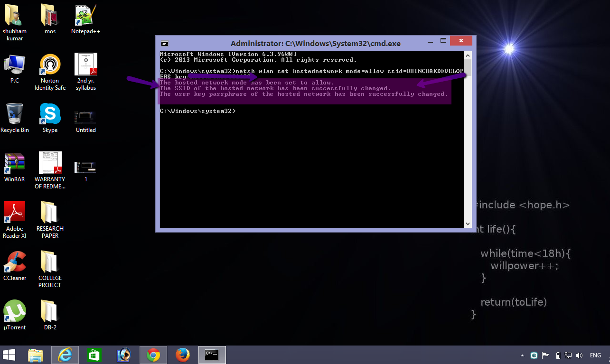Open the 2nd yr. syllabus PDF

85,64
